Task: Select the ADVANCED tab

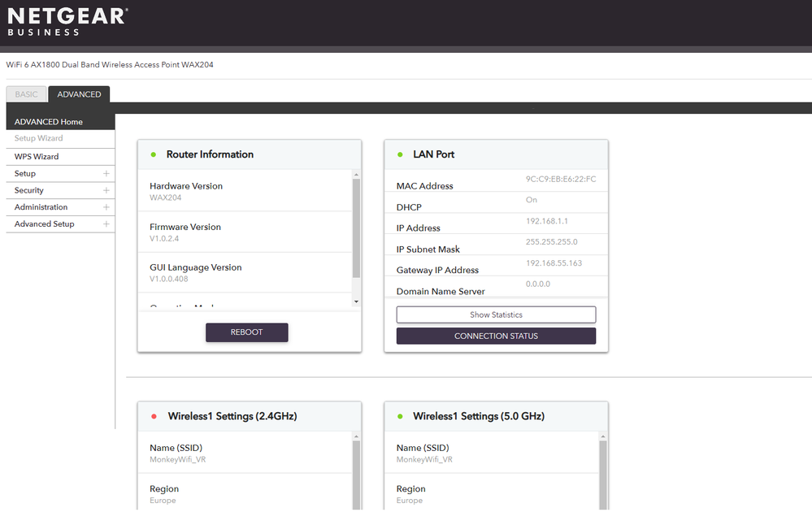Action: [79, 94]
